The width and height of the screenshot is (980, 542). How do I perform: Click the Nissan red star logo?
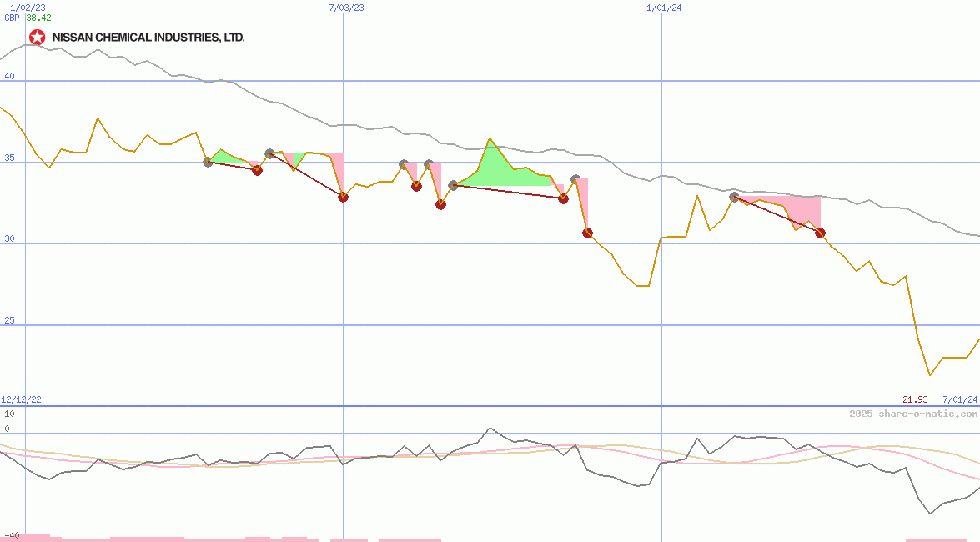tap(35, 37)
